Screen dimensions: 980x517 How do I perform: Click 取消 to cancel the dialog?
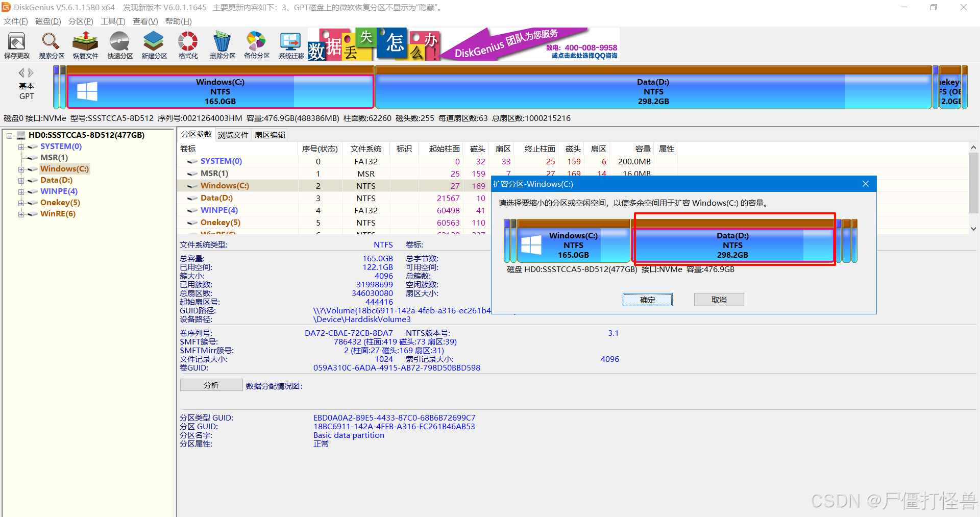point(719,300)
